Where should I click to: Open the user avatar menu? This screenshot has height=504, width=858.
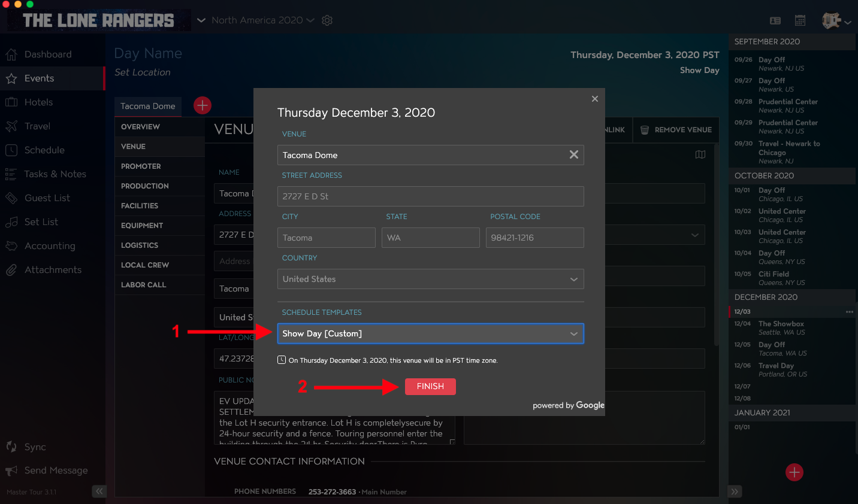point(836,20)
